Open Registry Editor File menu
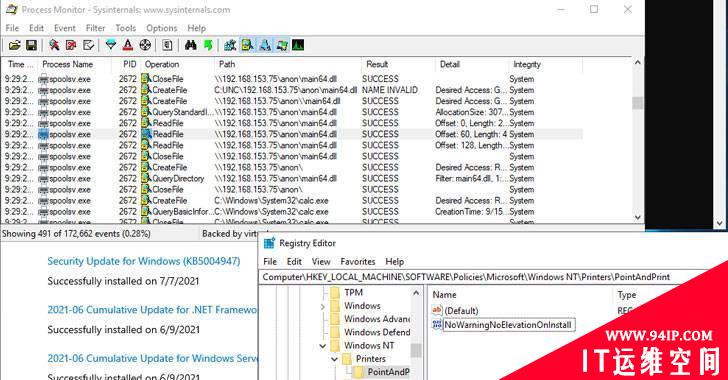The image size is (728, 380). [270, 262]
